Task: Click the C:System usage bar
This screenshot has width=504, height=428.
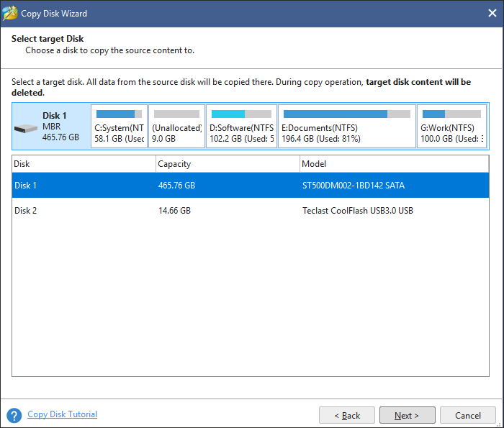Action: point(120,114)
